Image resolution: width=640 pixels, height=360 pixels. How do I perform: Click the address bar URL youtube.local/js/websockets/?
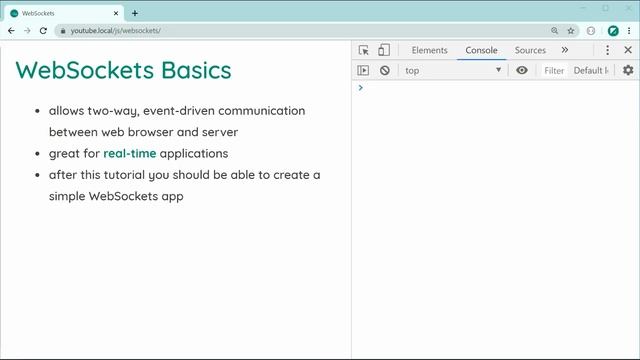coord(116,31)
